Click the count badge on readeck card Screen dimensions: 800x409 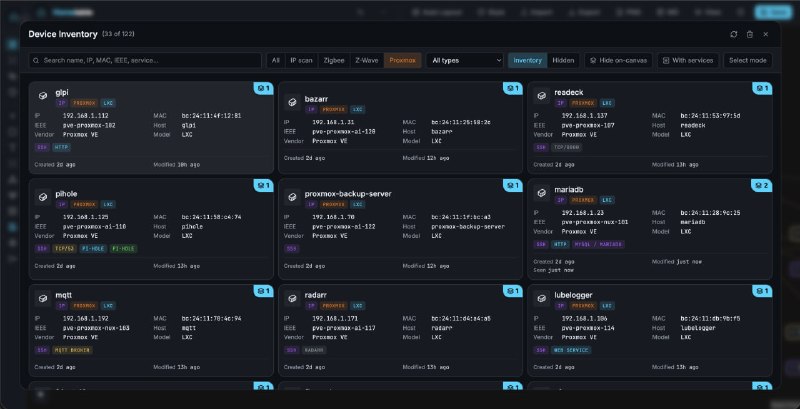[762, 88]
